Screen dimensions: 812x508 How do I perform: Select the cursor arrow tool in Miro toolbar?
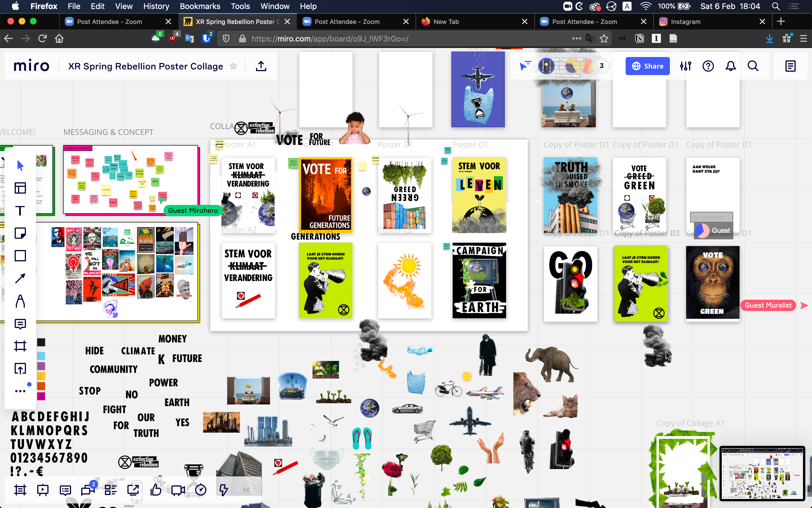(x=20, y=165)
